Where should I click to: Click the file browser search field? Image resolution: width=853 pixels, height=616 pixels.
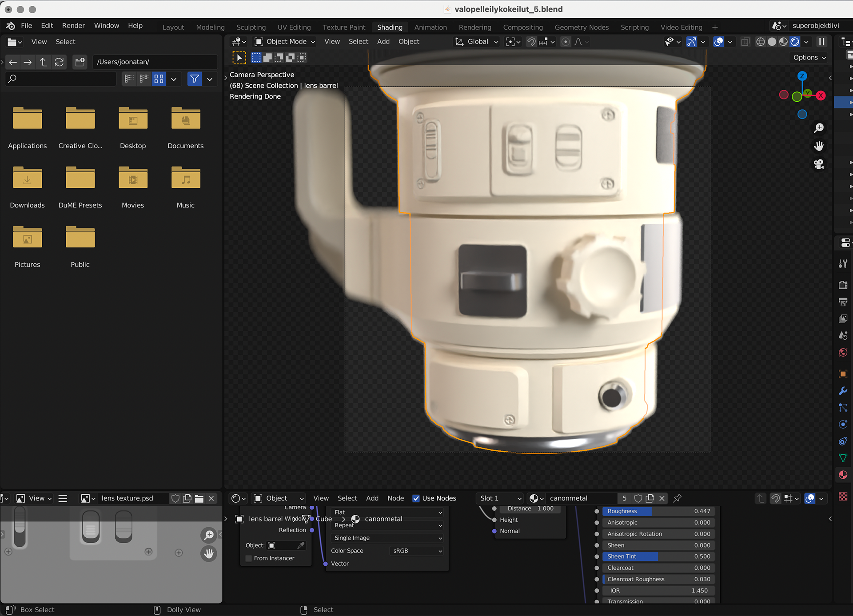pyautogui.click(x=61, y=79)
